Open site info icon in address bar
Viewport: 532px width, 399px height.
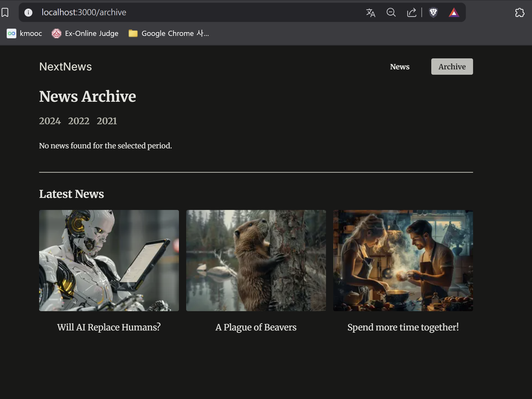[28, 12]
